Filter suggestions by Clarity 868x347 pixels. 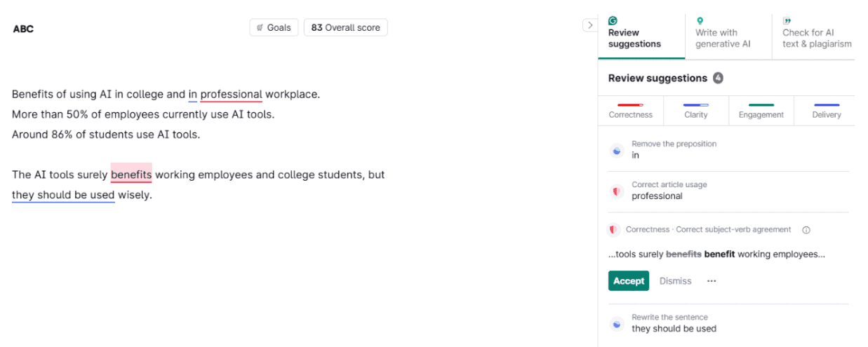(x=695, y=111)
